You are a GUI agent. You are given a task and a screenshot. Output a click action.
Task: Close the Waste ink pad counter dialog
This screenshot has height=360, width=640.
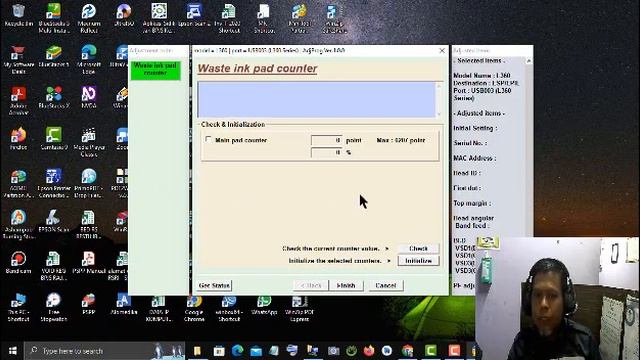pos(442,51)
